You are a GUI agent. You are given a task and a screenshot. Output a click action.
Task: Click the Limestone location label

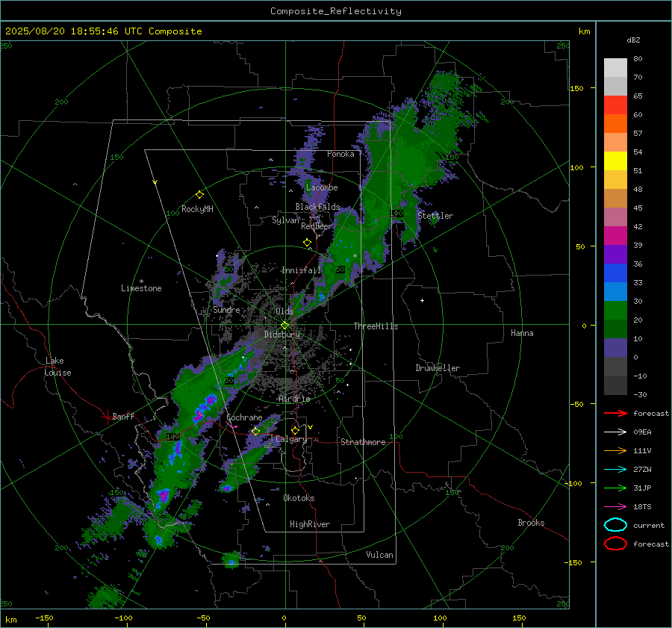click(141, 288)
